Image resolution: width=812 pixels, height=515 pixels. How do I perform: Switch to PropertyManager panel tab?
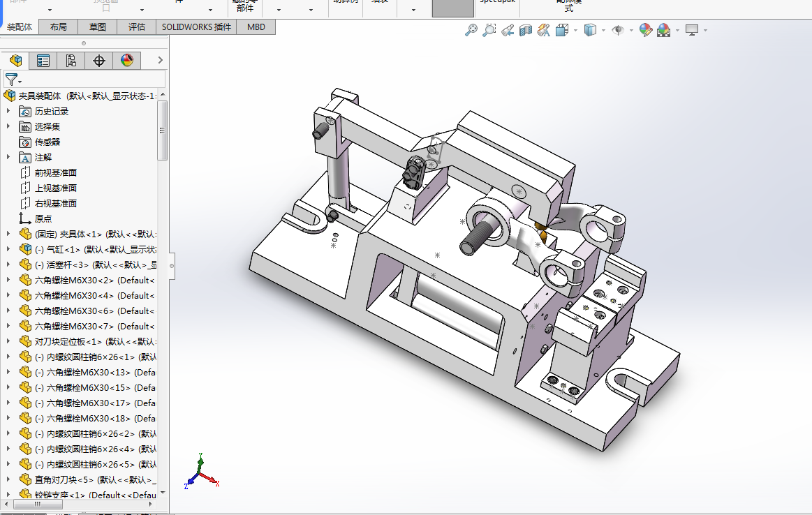[43, 61]
